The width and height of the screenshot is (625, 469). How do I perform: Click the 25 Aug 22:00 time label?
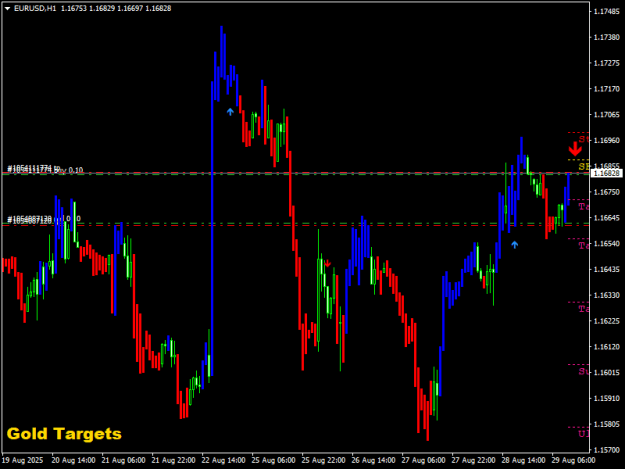323,460
